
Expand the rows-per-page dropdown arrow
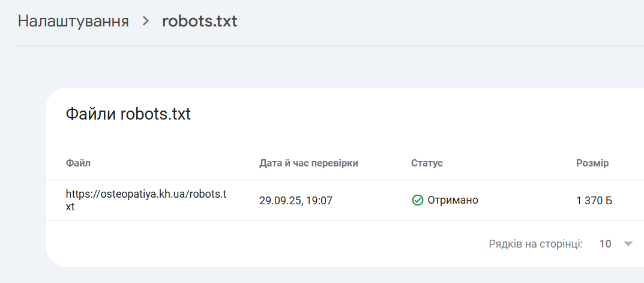pos(628,244)
